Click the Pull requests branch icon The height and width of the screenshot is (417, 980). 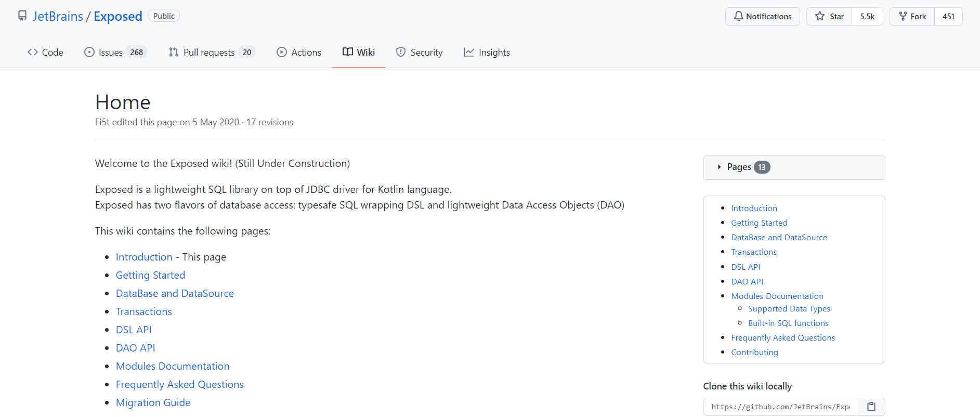click(174, 52)
